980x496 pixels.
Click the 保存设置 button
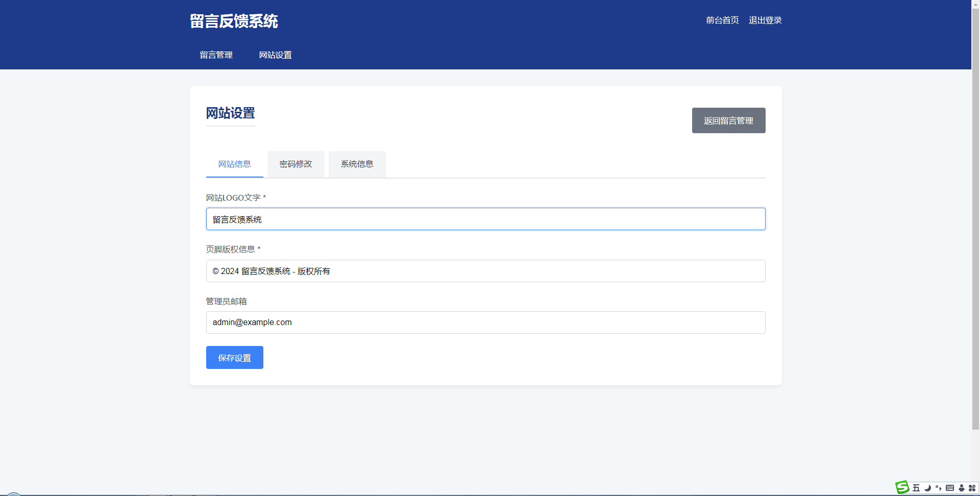point(234,357)
